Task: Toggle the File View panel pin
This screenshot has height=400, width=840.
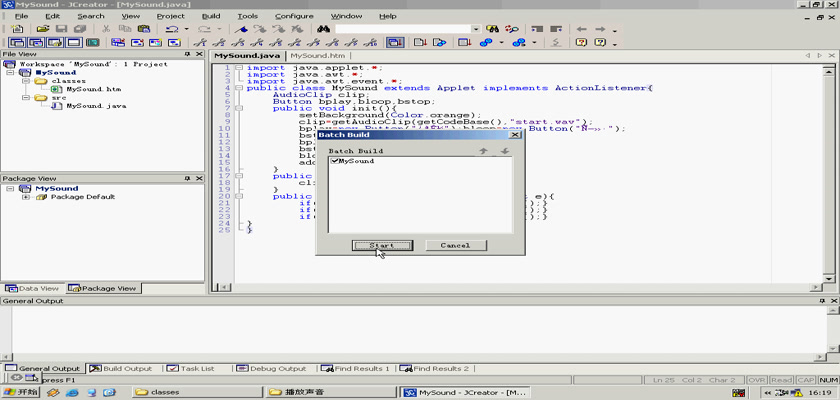Action: pyautogui.click(x=188, y=54)
